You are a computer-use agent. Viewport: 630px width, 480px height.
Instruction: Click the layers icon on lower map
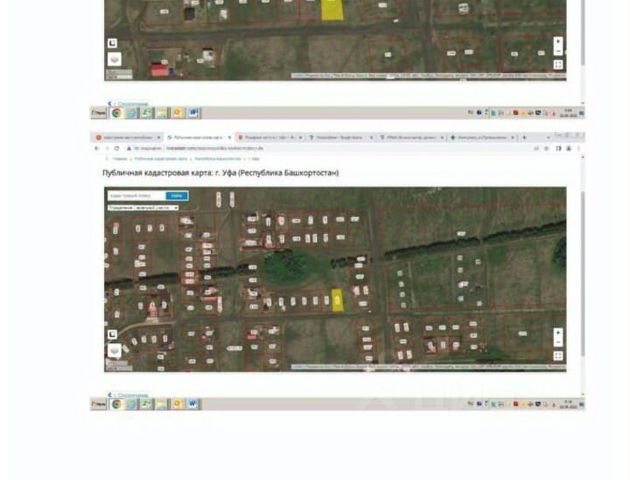coord(115,350)
